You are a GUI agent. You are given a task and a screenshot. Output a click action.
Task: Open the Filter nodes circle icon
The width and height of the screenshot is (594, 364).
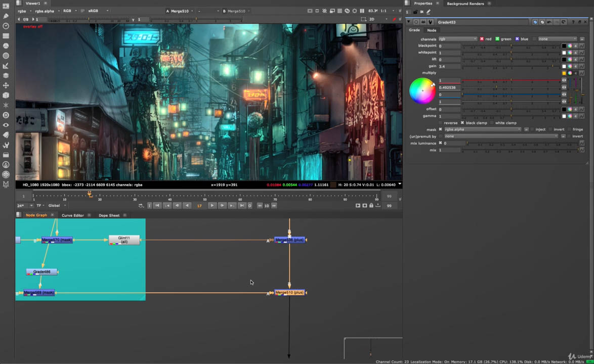pos(6,56)
